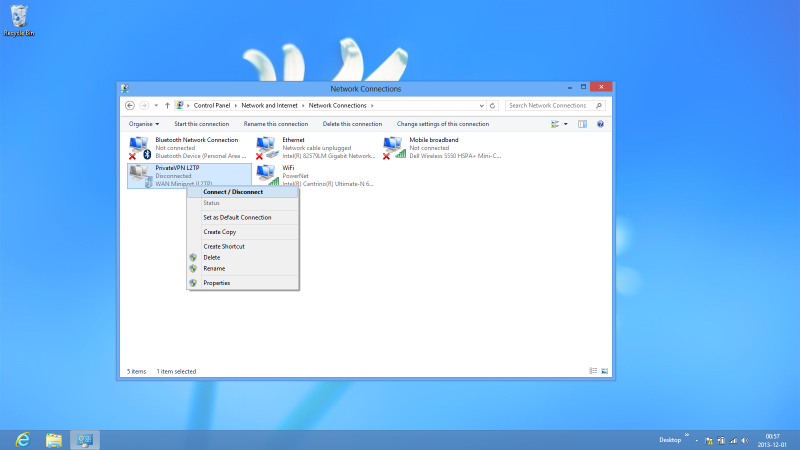Open Internet Explorer from the taskbar
Screen dimensions: 800x450
click(x=21, y=439)
